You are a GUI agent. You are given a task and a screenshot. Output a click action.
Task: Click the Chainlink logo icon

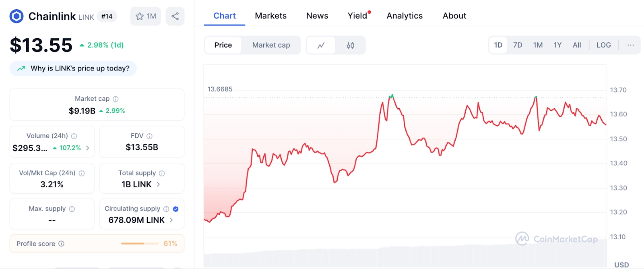(x=17, y=16)
